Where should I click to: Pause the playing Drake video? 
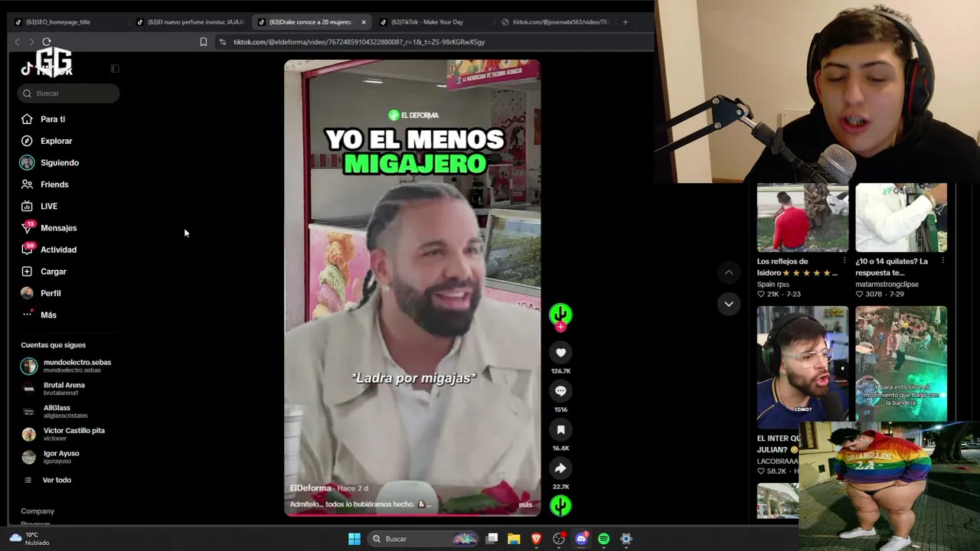(x=412, y=288)
